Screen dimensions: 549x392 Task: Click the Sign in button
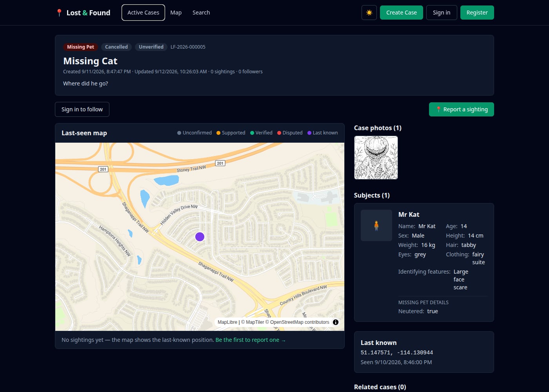pos(442,13)
